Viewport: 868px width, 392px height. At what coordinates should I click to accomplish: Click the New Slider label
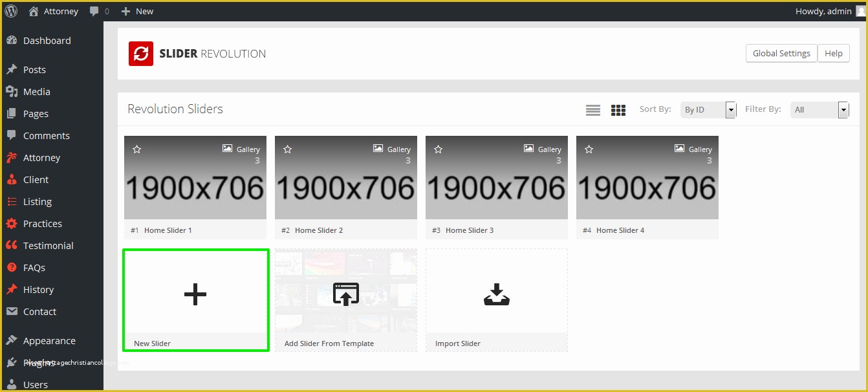[152, 343]
